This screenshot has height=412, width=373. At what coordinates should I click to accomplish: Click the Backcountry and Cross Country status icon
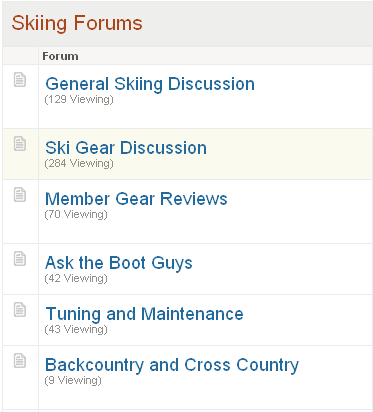[x=20, y=361]
